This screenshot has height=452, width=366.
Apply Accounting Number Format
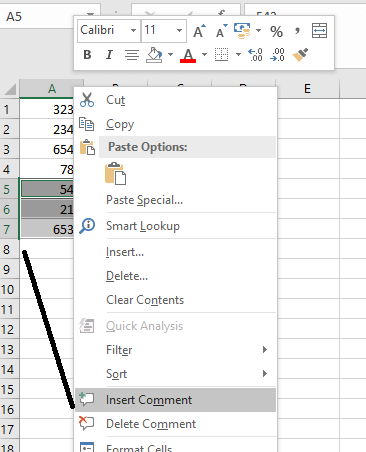click(242, 31)
